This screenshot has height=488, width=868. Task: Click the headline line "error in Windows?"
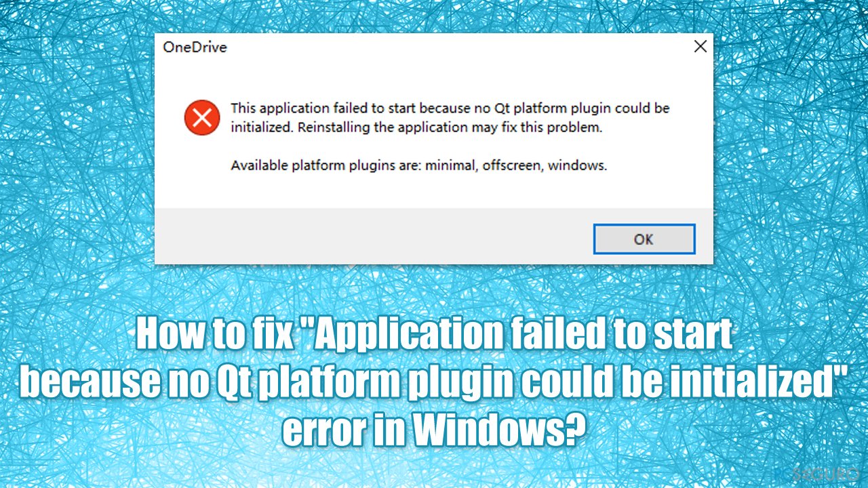coord(434,431)
